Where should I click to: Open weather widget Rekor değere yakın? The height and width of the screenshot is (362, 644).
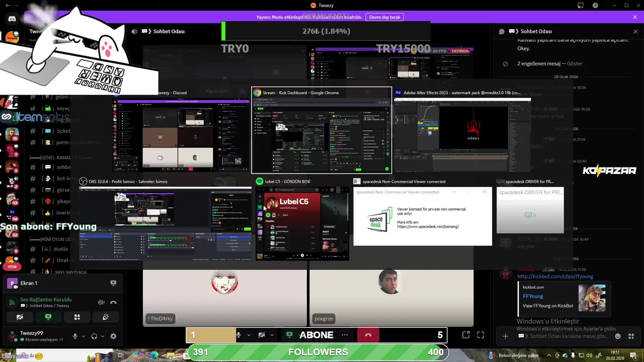[515, 355]
